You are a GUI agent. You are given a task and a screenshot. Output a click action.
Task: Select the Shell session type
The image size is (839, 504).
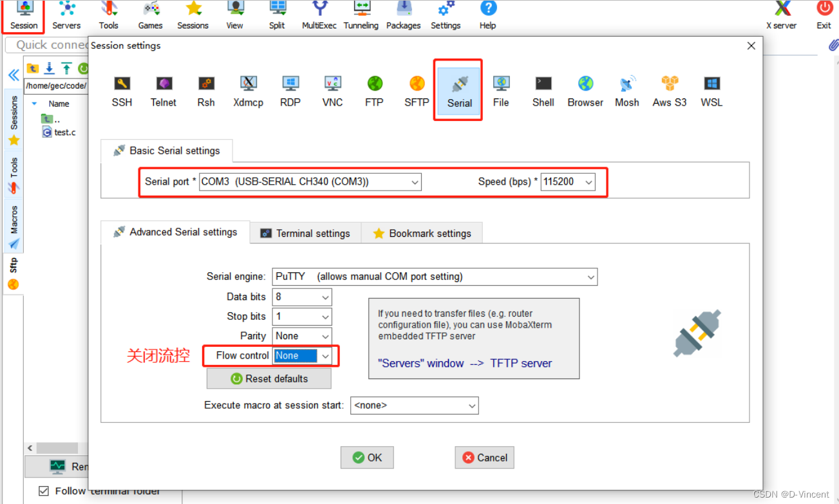click(543, 91)
